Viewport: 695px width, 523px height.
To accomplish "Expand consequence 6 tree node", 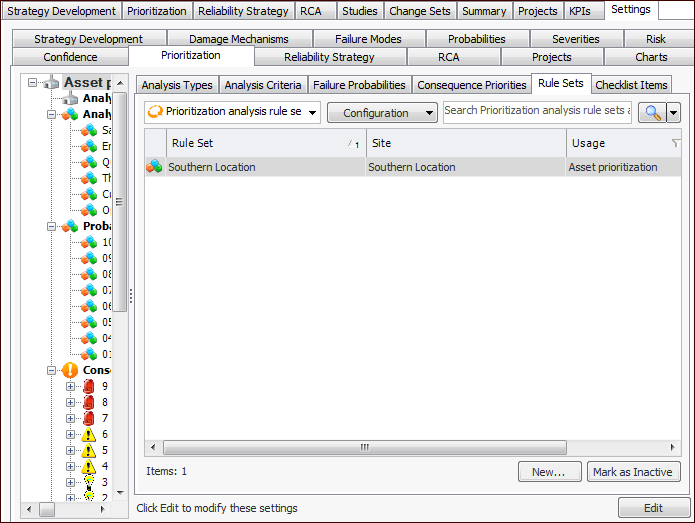I will pyautogui.click(x=70, y=434).
